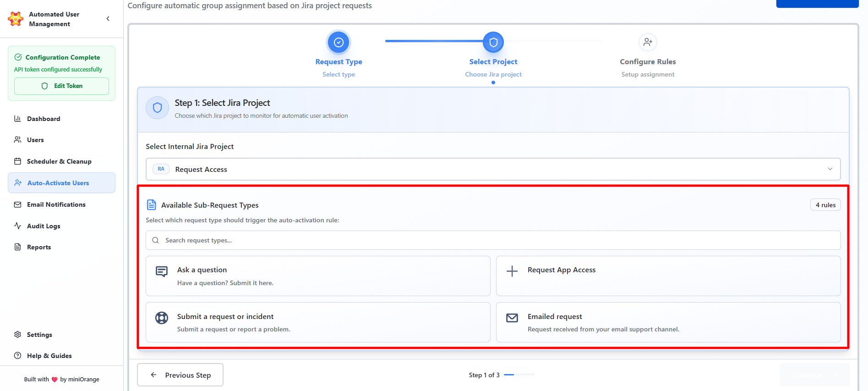This screenshot has height=391, width=868.
Task: Click the plus icon for Request App Access
Action: tap(512, 271)
